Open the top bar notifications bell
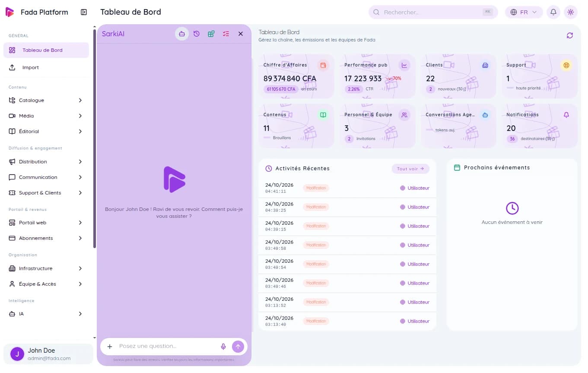 pos(553,12)
